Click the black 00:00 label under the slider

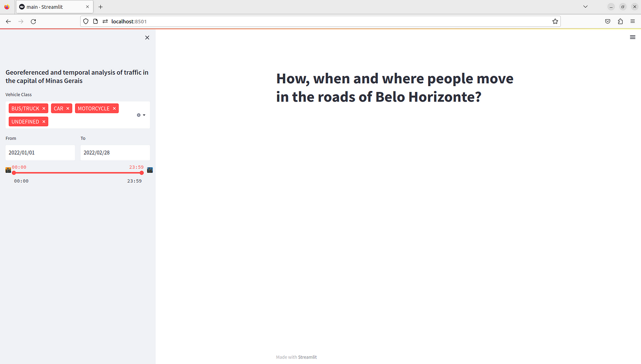click(x=22, y=181)
